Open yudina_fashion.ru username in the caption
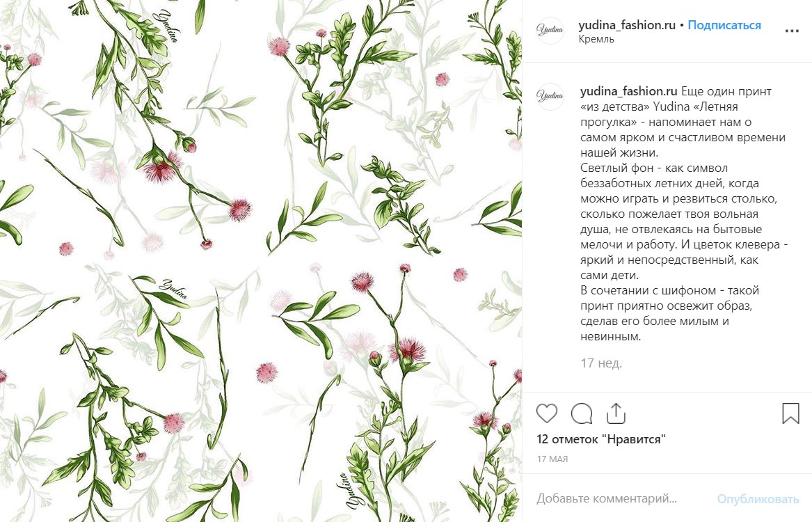The height and width of the screenshot is (522, 812). (x=629, y=91)
